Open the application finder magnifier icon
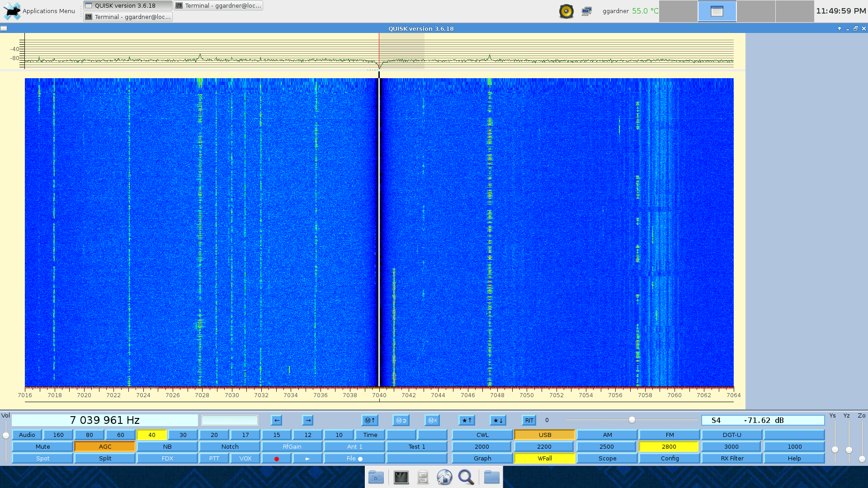The image size is (868, 488). point(466,477)
